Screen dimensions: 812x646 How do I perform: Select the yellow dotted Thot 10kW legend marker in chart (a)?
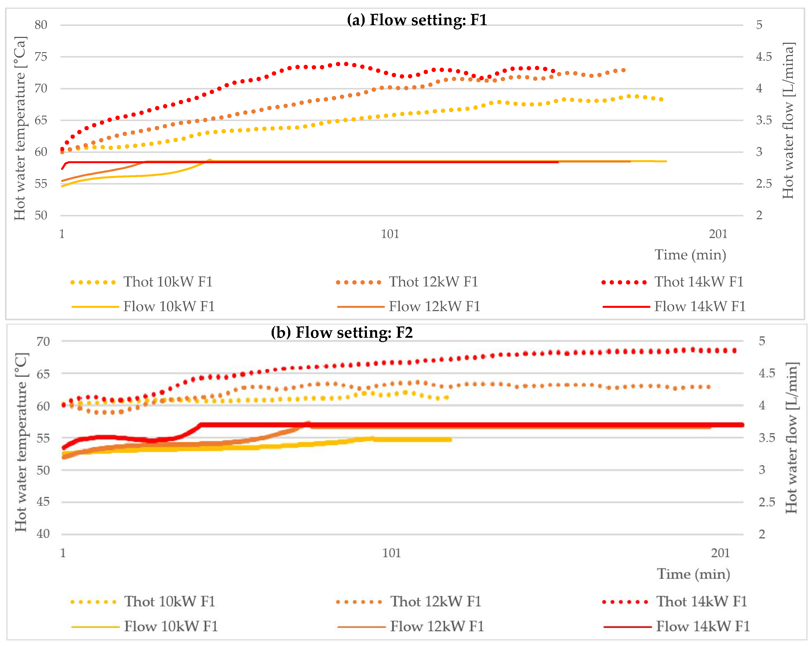click(x=93, y=282)
